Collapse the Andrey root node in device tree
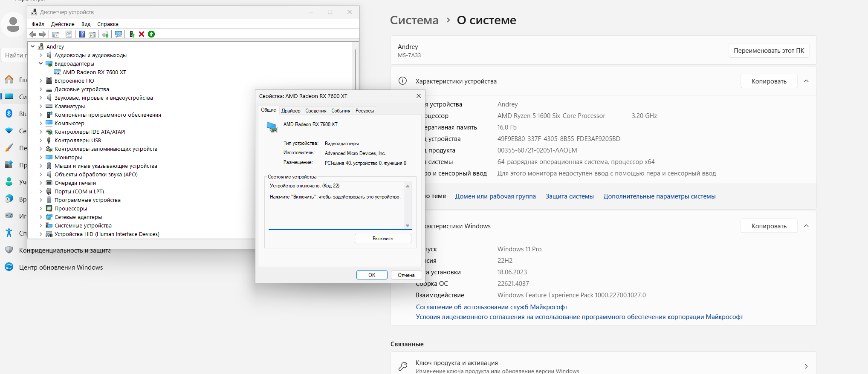Image resolution: width=868 pixels, height=374 pixels. tap(33, 46)
